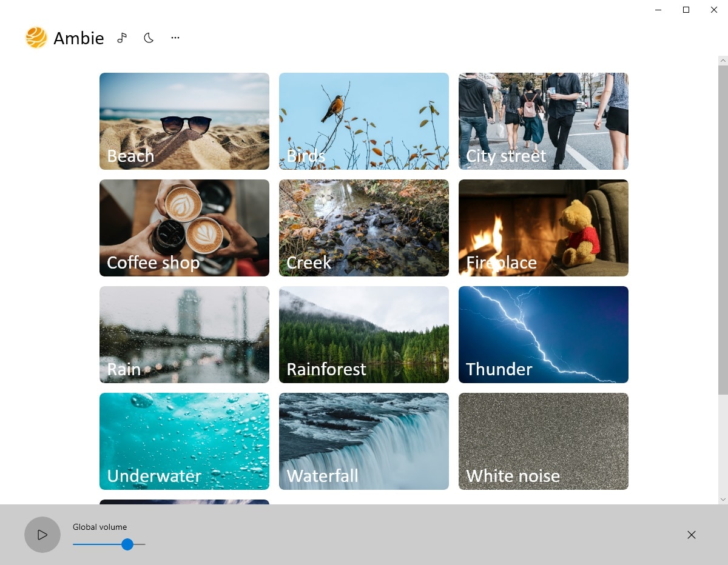Image resolution: width=728 pixels, height=565 pixels.
Task: Click the music note catalogue icon
Action: coord(122,38)
